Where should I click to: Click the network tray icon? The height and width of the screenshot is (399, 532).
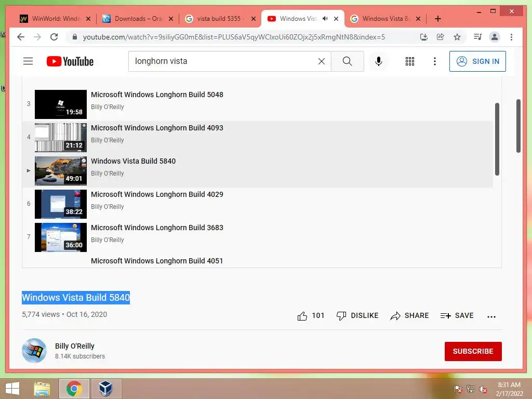pyautogui.click(x=470, y=389)
